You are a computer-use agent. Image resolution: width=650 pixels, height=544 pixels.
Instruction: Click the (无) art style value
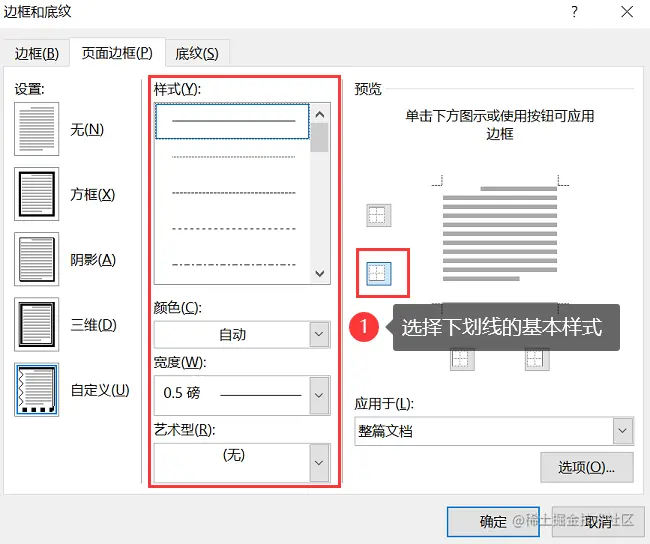[x=234, y=455]
